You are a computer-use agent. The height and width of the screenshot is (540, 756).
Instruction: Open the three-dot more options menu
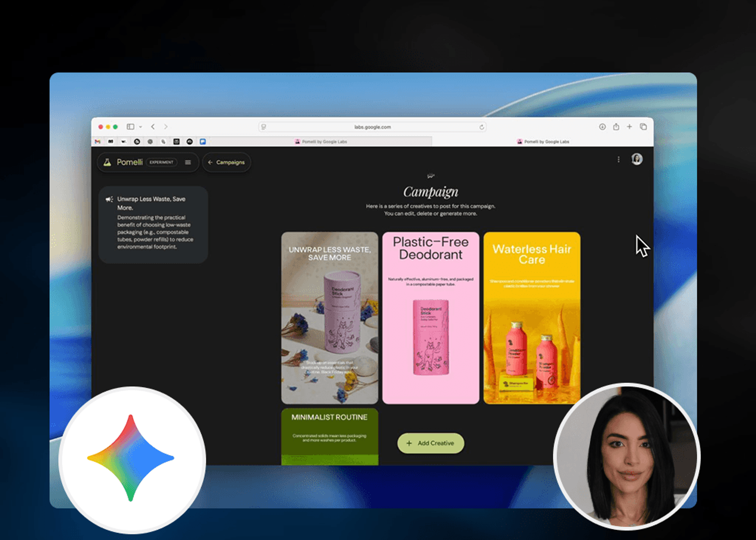618,160
